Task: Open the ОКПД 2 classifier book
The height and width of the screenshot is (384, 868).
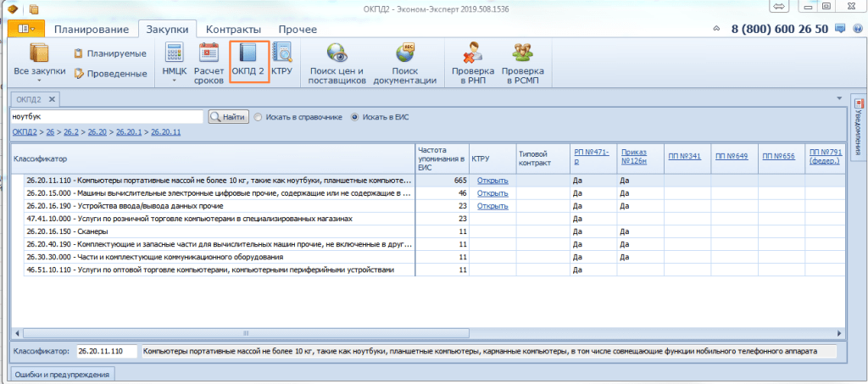Action: tap(248, 61)
